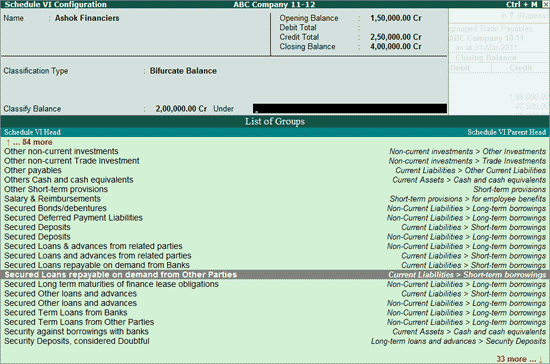Show 33 more entries below
550x364 pixels.
(x=519, y=359)
